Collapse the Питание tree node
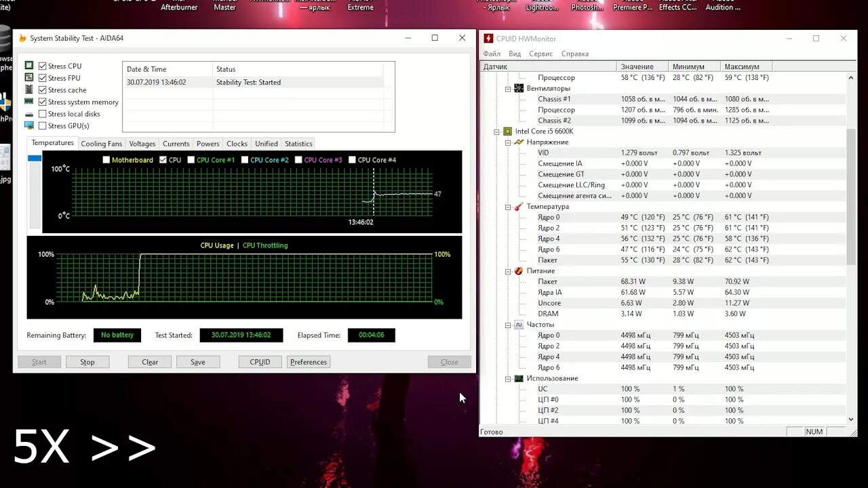 pyautogui.click(x=508, y=270)
